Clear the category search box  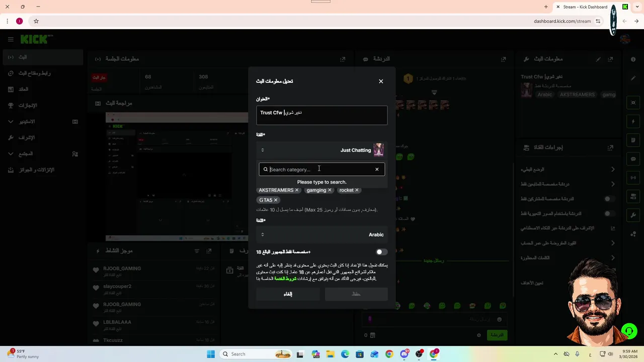(377, 169)
